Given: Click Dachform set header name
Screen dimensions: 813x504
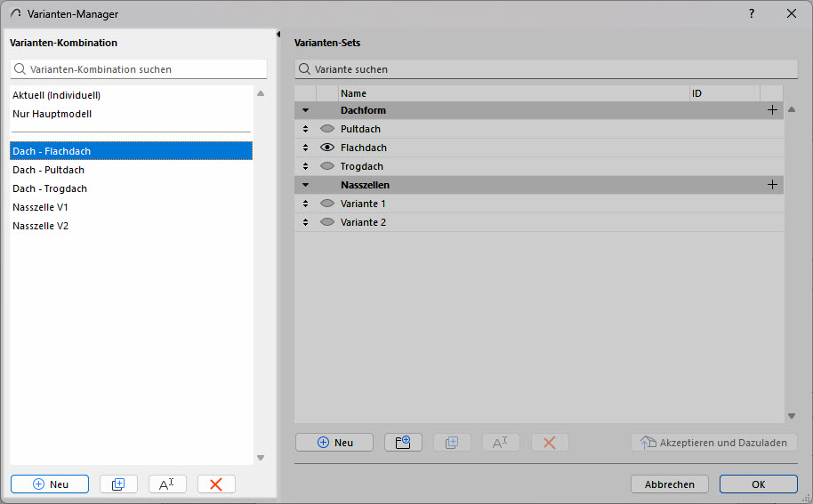Looking at the screenshot, I should tap(363, 110).
